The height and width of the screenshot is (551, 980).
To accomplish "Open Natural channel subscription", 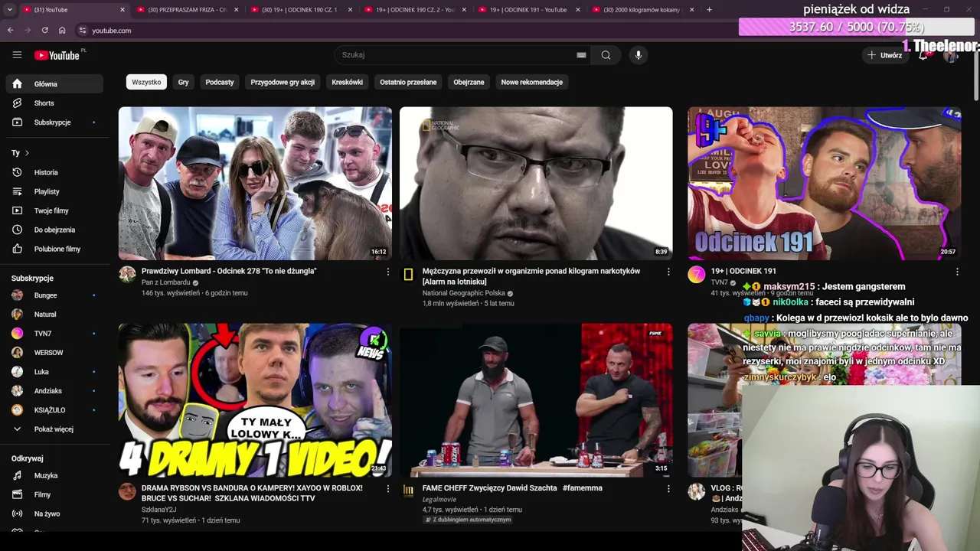I will pos(54,315).
